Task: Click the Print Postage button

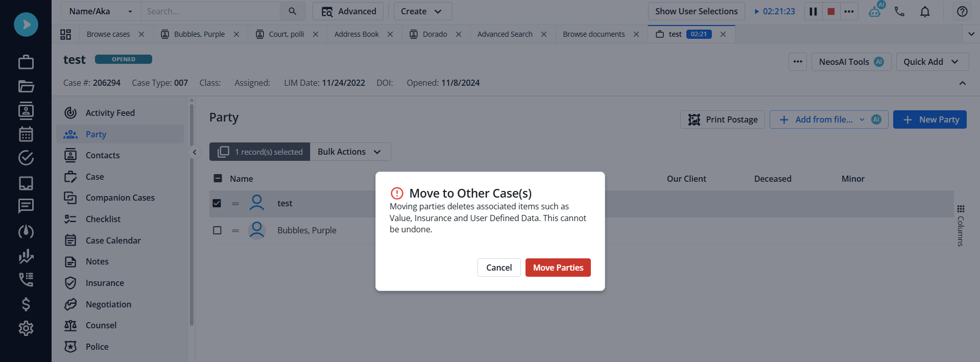Action: coord(723,119)
